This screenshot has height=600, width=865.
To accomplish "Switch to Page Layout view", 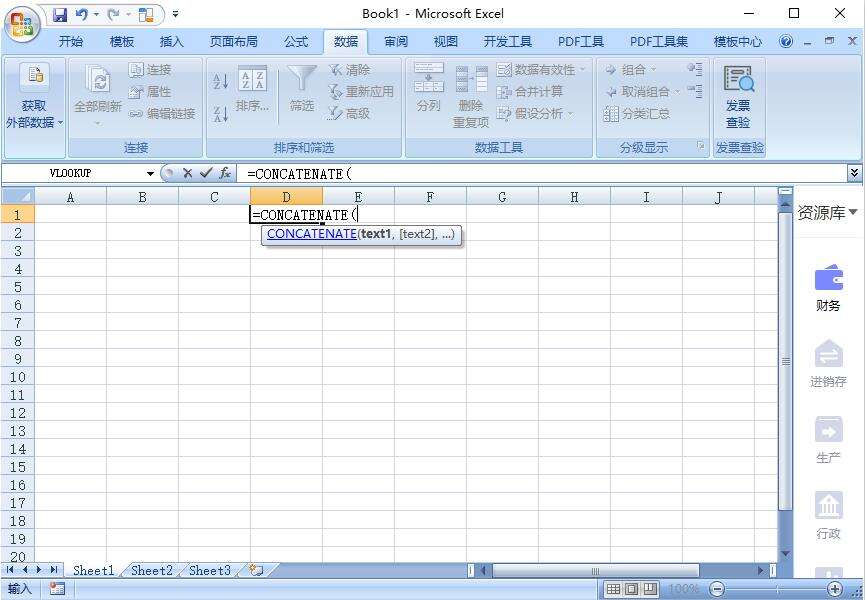I will tap(632, 590).
